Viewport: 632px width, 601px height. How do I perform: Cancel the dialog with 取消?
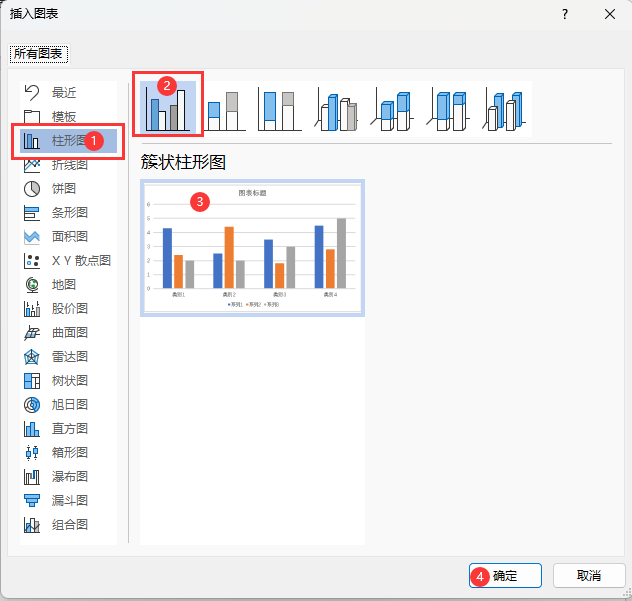click(589, 576)
